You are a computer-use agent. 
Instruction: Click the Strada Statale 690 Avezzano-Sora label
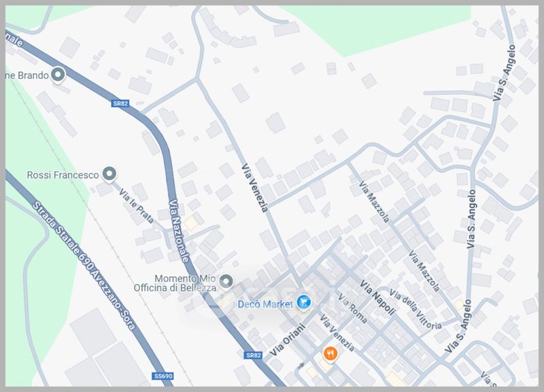point(84,266)
